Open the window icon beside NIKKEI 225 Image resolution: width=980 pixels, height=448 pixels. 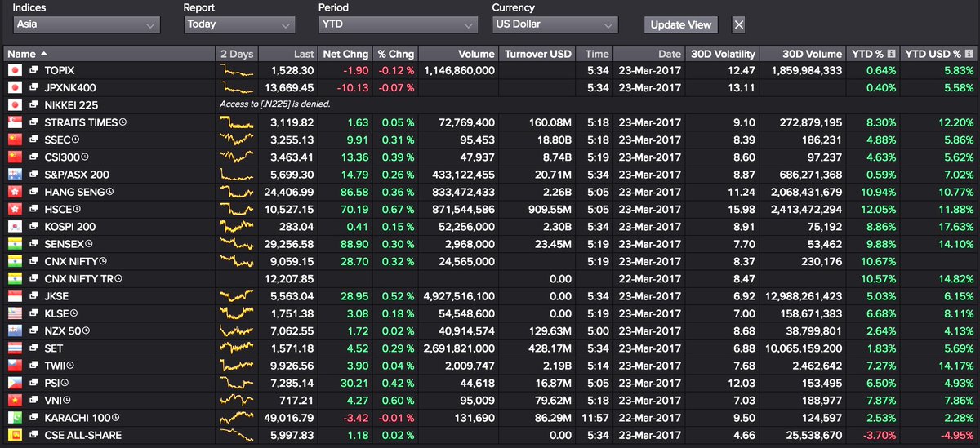click(34, 105)
